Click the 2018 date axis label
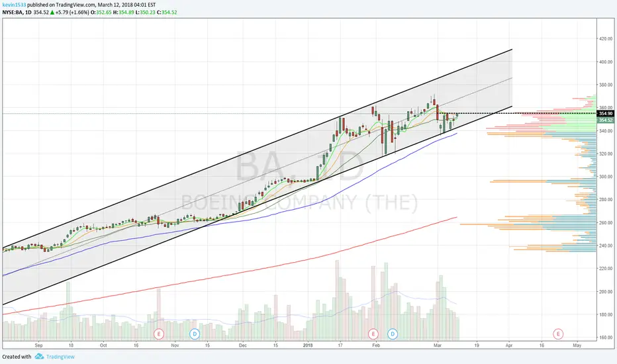 (x=308, y=345)
